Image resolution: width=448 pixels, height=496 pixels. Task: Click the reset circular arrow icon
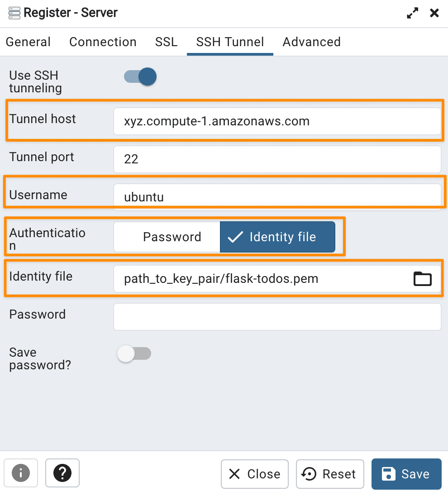308,474
